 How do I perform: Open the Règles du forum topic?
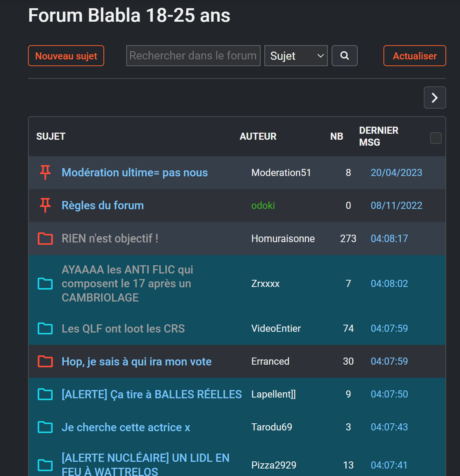[103, 205]
